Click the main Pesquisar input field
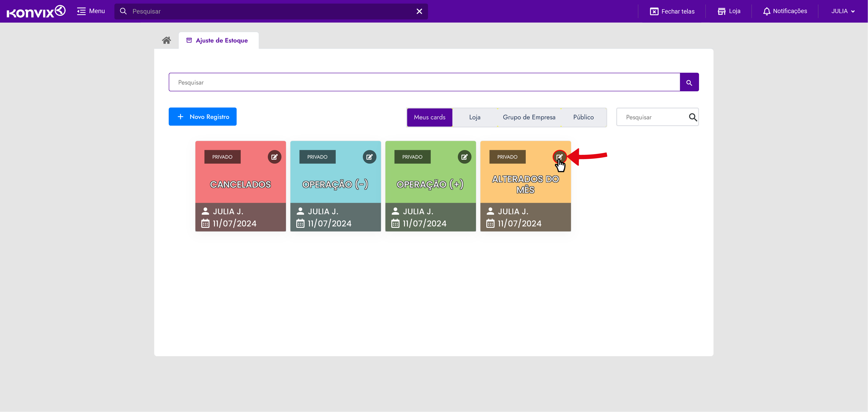The height and width of the screenshot is (412, 868). [424, 82]
